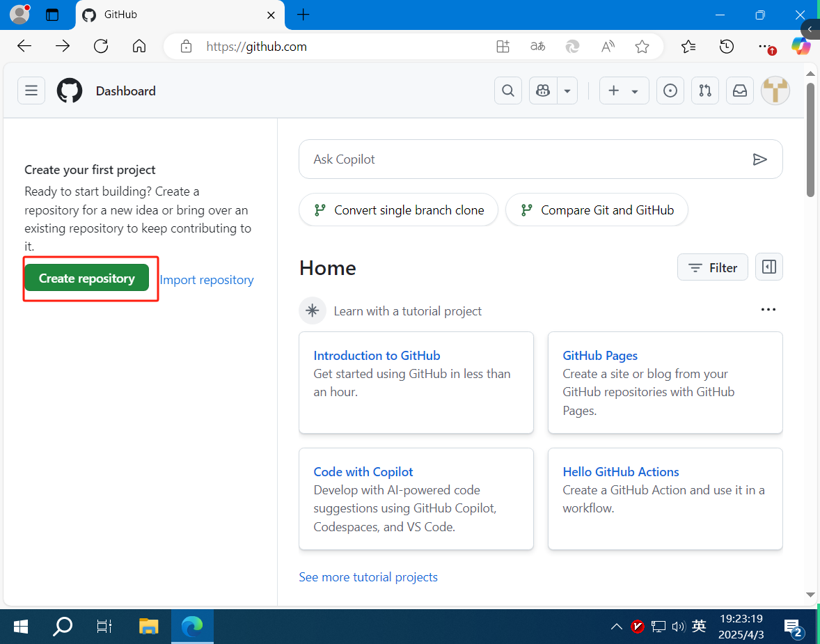
Task: Follow the Import repository link
Action: pyautogui.click(x=207, y=280)
